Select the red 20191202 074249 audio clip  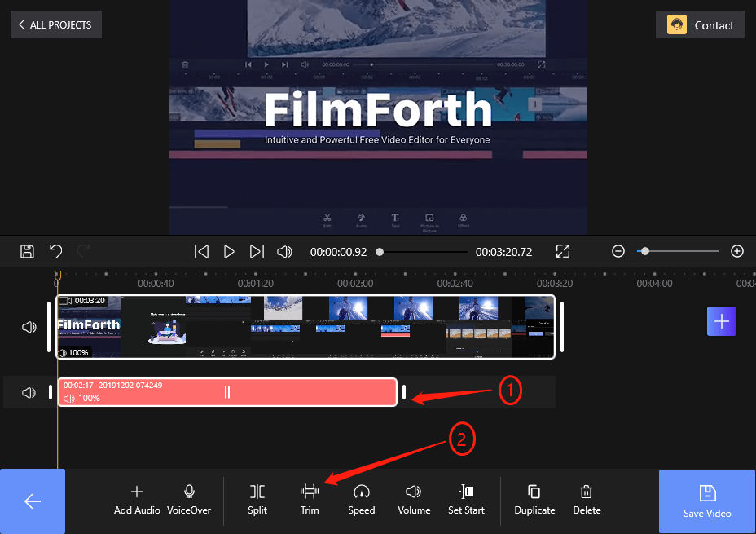click(227, 392)
